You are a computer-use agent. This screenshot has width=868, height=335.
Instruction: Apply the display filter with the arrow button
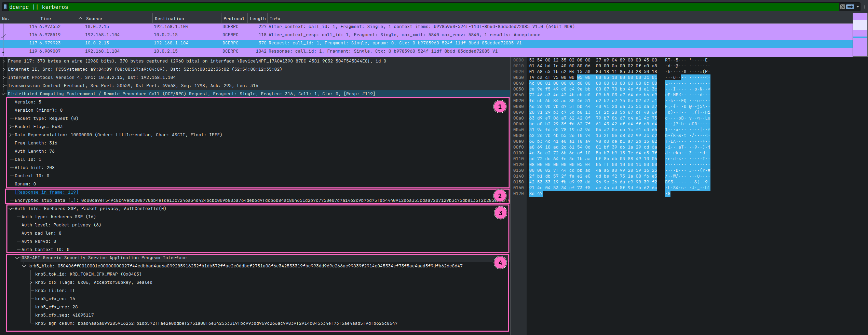[850, 7]
